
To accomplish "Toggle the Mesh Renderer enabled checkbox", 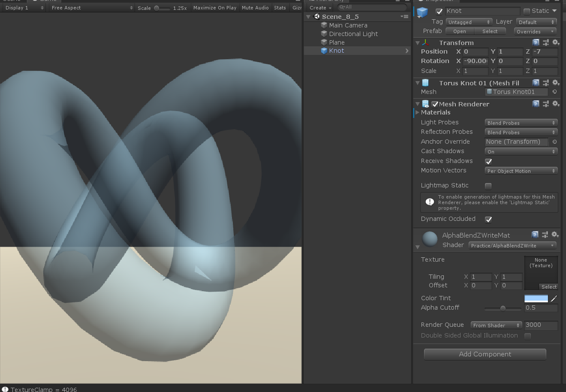I will point(435,104).
